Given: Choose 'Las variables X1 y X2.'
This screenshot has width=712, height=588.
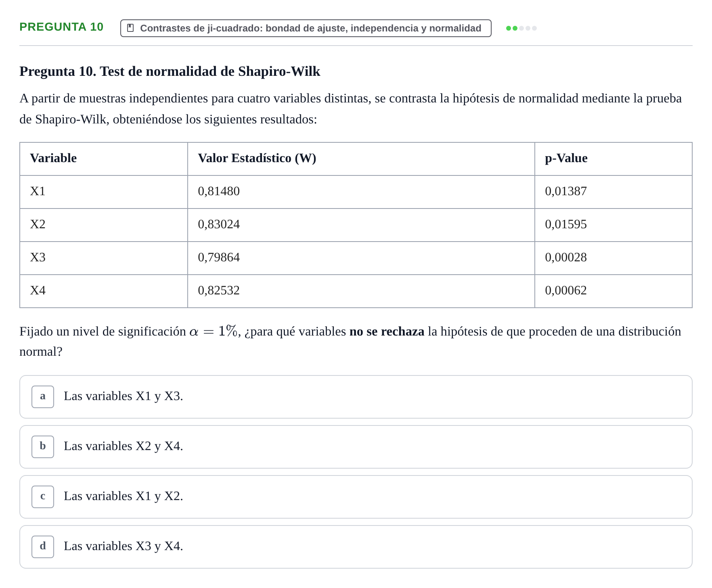Looking at the screenshot, I should pos(356,497).
